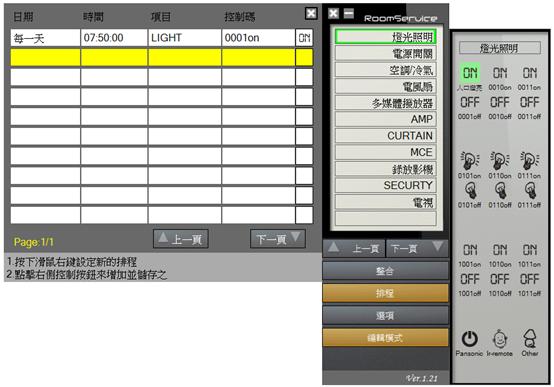Click the 項目 column header

(x=161, y=17)
